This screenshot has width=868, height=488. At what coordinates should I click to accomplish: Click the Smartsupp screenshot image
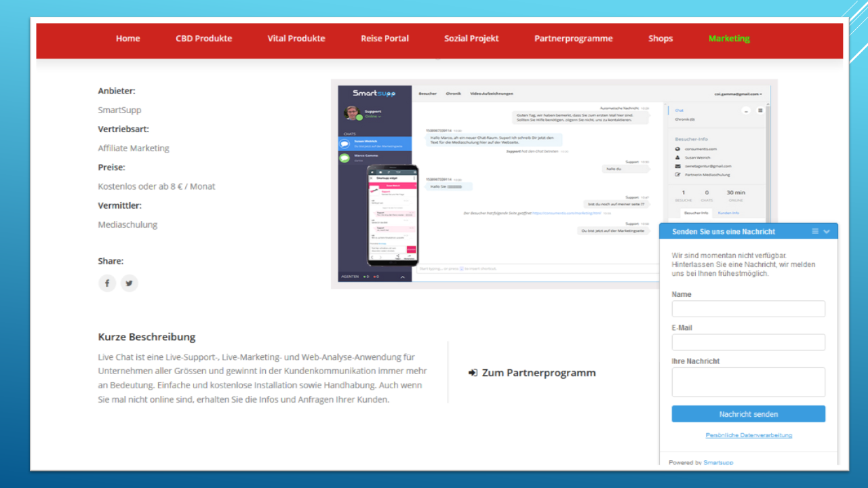(x=495, y=183)
